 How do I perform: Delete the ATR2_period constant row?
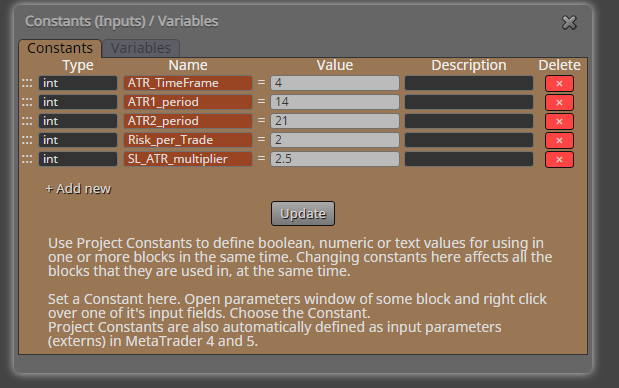pos(559,121)
